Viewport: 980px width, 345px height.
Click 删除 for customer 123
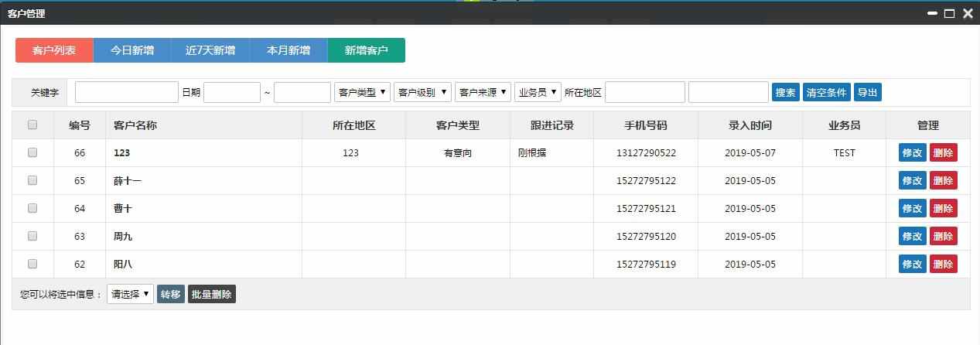(x=944, y=152)
